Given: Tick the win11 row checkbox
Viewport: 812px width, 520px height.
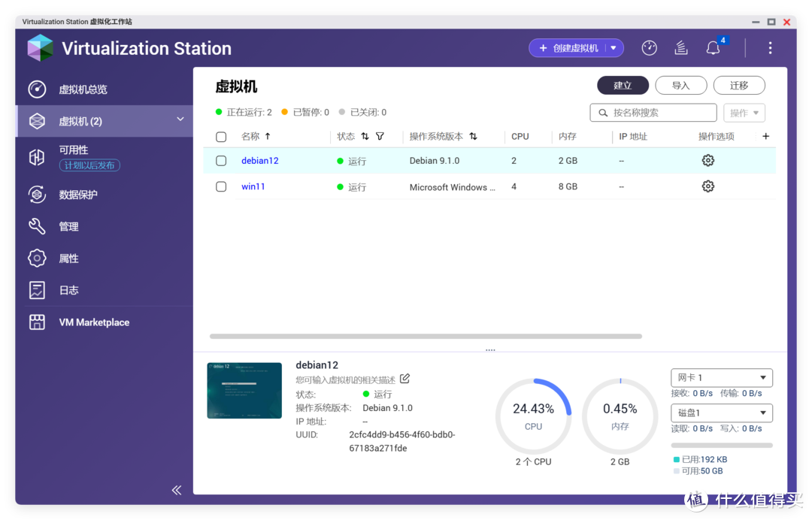Looking at the screenshot, I should (x=221, y=186).
